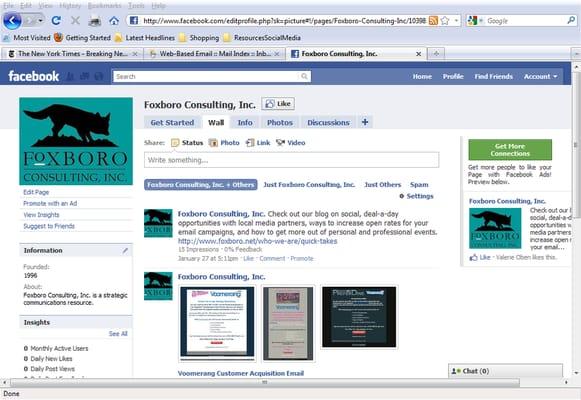
Task: Click the facebook logo
Action: 34,76
